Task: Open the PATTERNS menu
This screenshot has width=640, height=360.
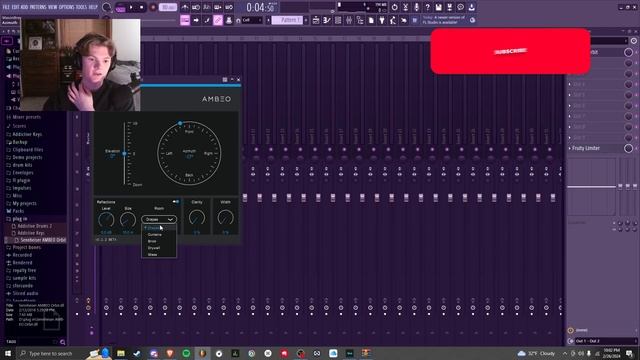Action: pyautogui.click(x=38, y=7)
